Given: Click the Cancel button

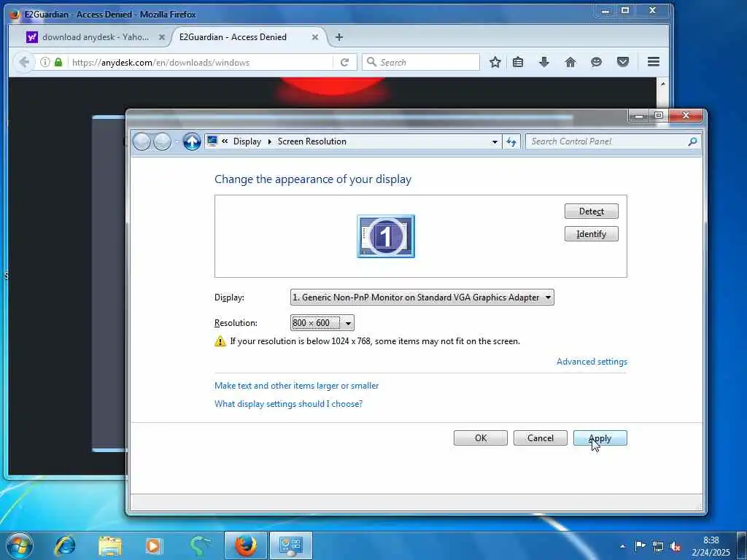Looking at the screenshot, I should (x=541, y=438).
